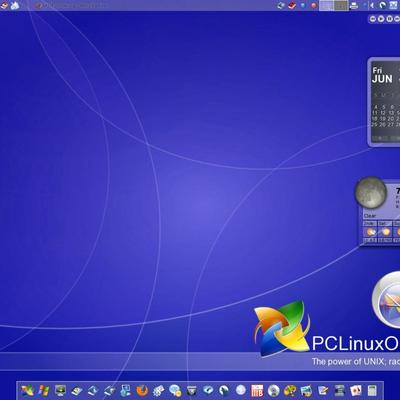Open the paint palette icon in the dock
Image resolution: width=400 pixels, height=400 pixels.
click(x=290, y=390)
